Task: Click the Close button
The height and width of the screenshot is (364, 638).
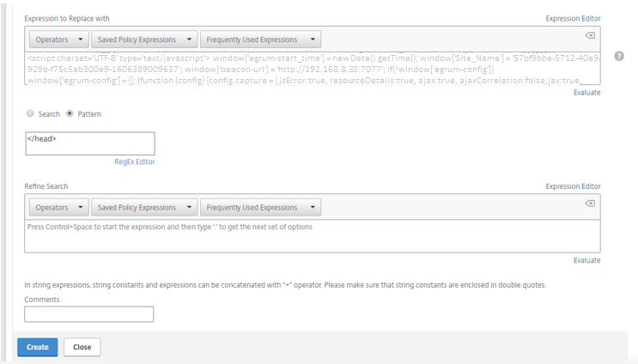Action: coord(82,348)
